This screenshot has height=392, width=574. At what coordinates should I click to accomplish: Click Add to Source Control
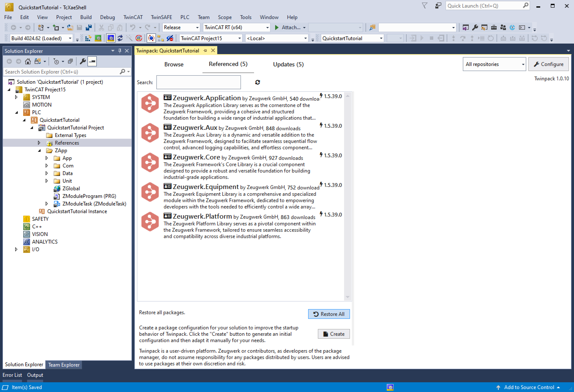[x=529, y=387]
